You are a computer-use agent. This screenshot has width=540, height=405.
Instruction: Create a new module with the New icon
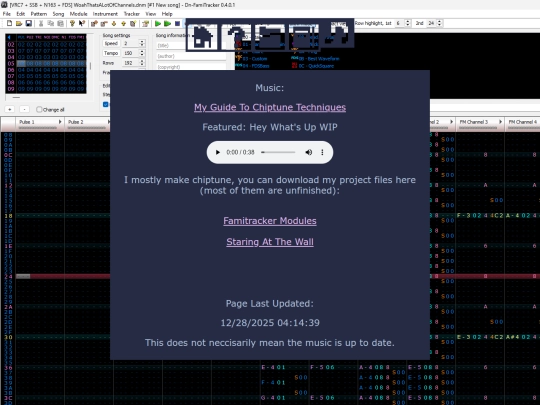[9, 23]
